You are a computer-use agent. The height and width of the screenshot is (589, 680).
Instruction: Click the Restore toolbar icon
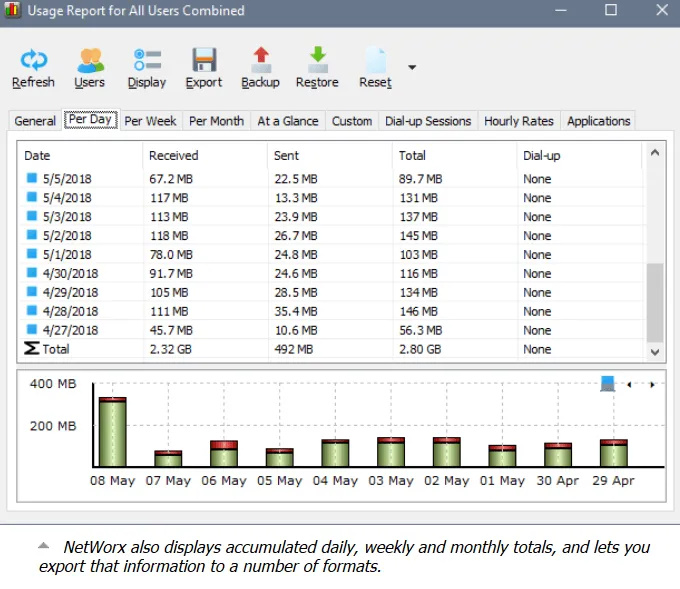[317, 60]
